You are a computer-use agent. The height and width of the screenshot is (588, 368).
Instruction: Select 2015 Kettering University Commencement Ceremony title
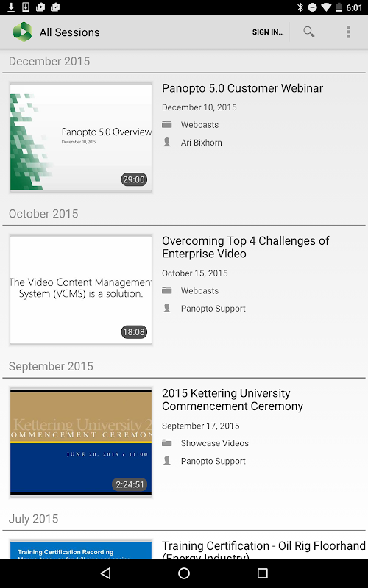point(233,400)
